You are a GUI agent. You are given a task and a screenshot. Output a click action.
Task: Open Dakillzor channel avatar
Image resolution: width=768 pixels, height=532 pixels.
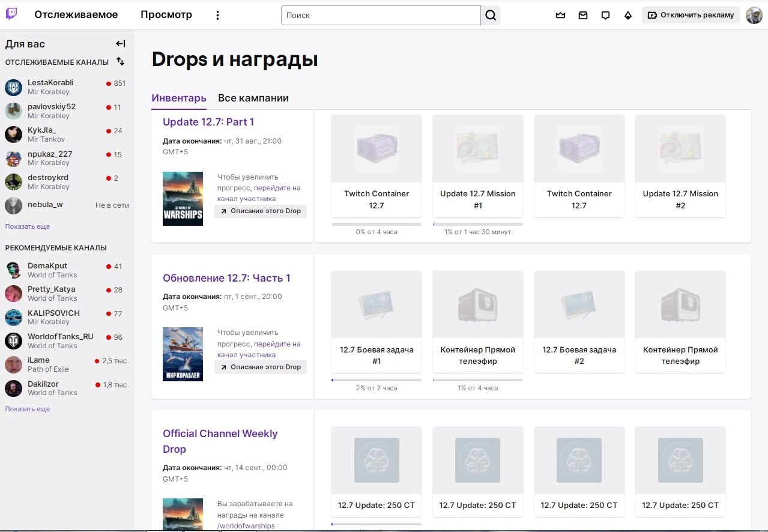point(14,388)
